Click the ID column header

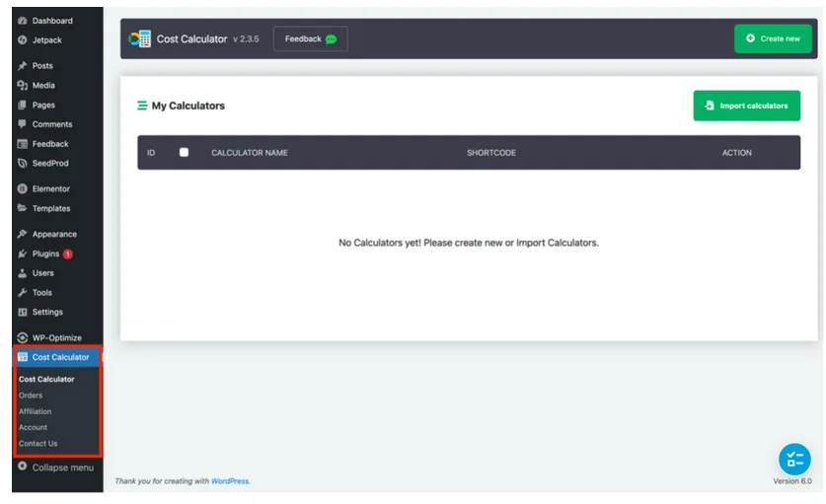coord(151,153)
